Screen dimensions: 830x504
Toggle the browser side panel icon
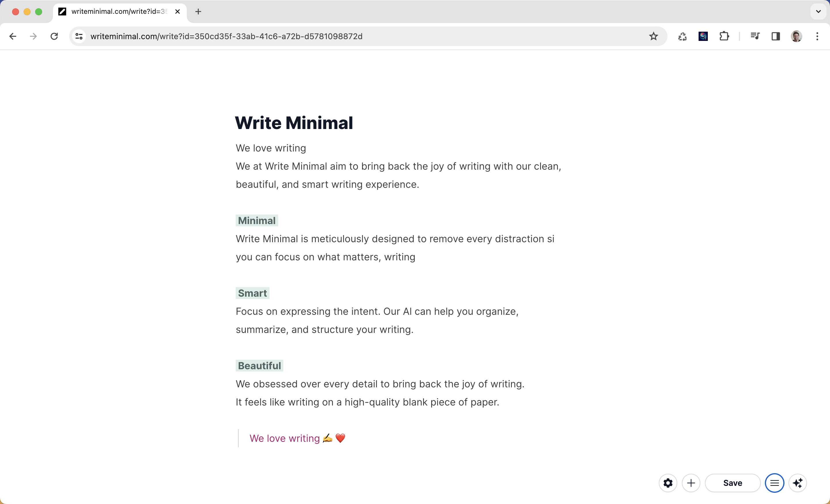pyautogui.click(x=776, y=36)
